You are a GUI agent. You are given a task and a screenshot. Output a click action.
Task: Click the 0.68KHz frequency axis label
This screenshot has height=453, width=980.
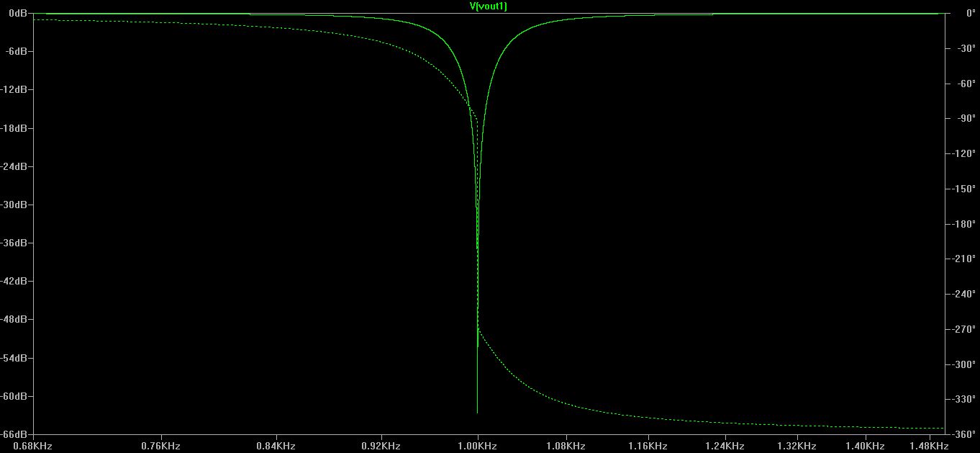(x=34, y=447)
